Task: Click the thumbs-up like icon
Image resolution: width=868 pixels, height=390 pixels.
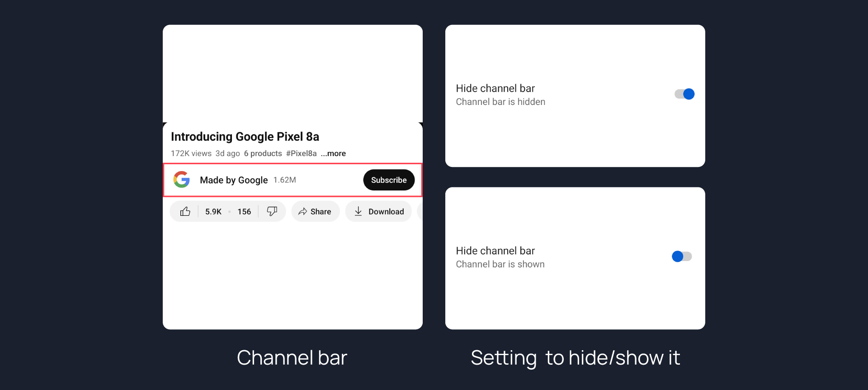Action: (185, 211)
